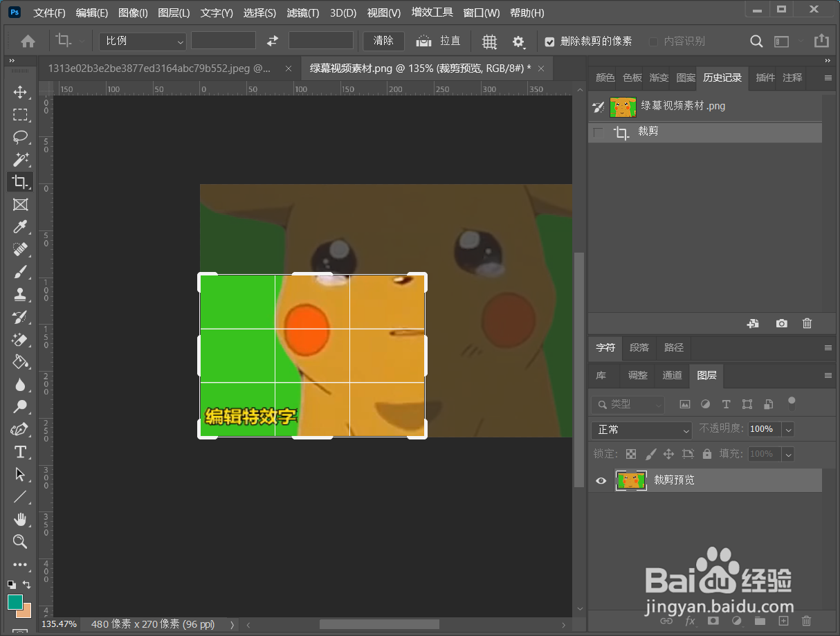This screenshot has height=636, width=840.
Task: Select the Clone Stamp tool
Action: pyautogui.click(x=20, y=294)
